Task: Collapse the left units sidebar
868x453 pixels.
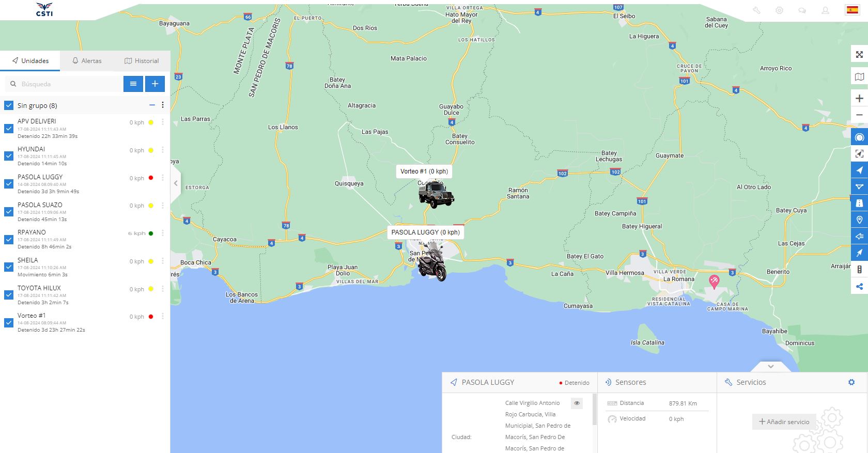Action: pos(176,183)
